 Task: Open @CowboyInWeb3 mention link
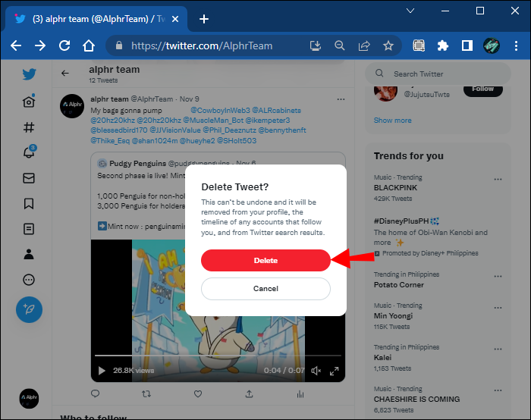point(220,111)
